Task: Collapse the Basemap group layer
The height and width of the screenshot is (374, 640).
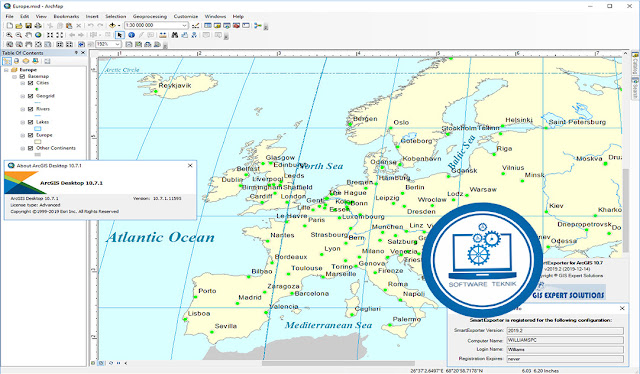Action: pyautogui.click(x=14, y=76)
